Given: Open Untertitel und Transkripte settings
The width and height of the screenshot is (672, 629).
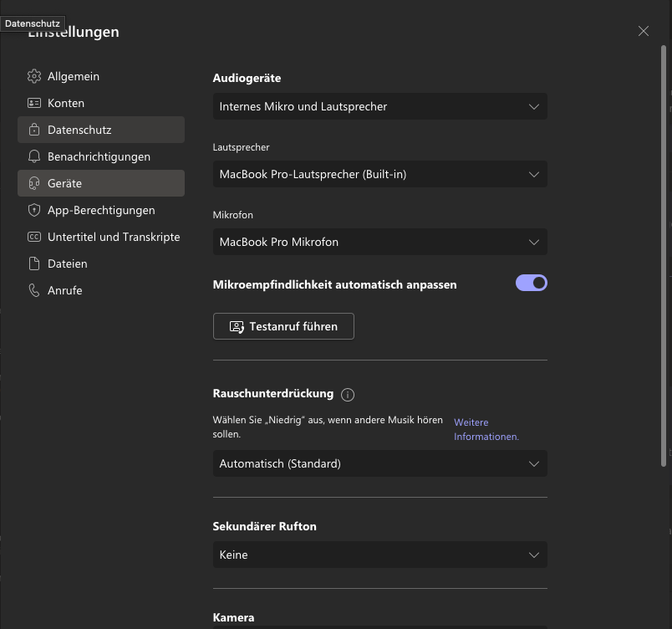Looking at the screenshot, I should pos(114,237).
